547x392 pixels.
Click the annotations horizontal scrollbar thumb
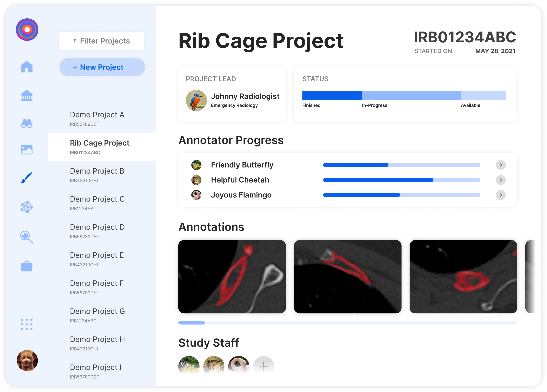tap(191, 323)
